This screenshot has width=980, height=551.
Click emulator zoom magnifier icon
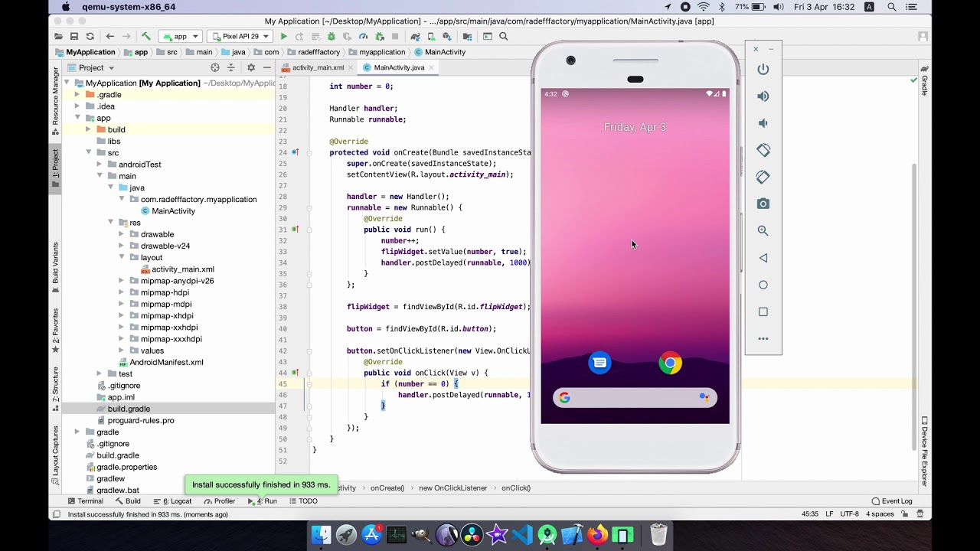(763, 230)
